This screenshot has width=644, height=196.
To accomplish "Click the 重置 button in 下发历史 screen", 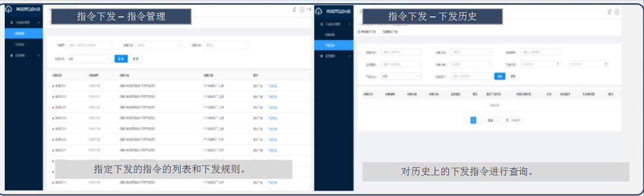I will point(513,76).
